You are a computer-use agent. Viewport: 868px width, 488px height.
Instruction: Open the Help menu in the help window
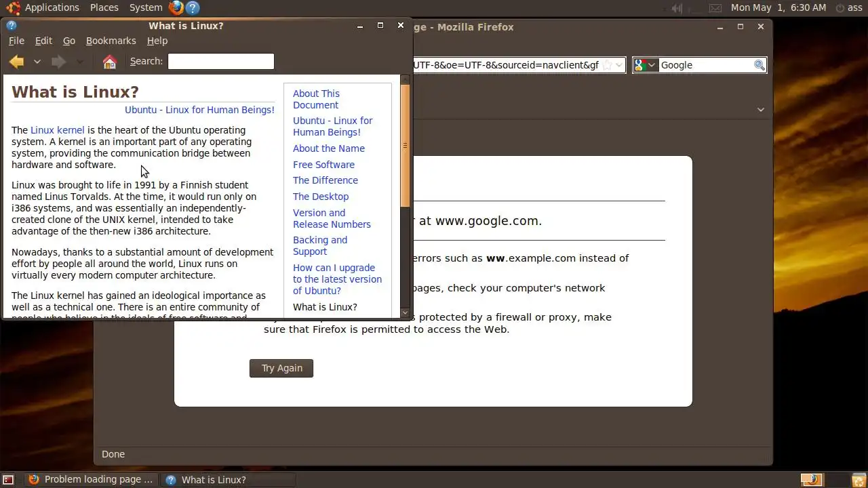(x=157, y=41)
